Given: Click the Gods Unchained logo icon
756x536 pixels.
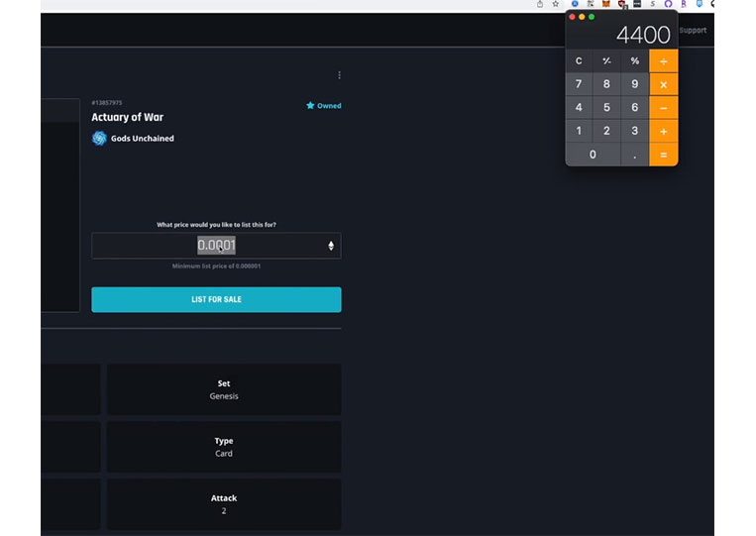Looking at the screenshot, I should click(99, 139).
